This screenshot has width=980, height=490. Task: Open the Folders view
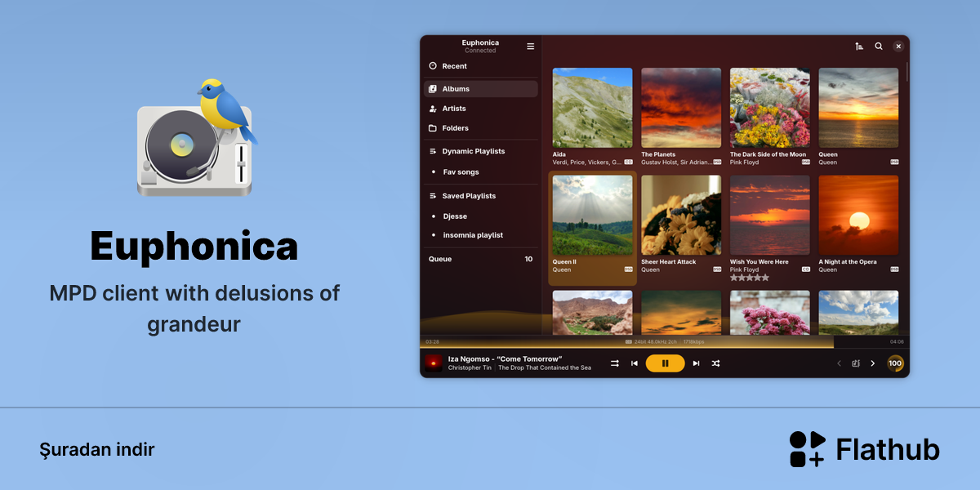(481, 128)
